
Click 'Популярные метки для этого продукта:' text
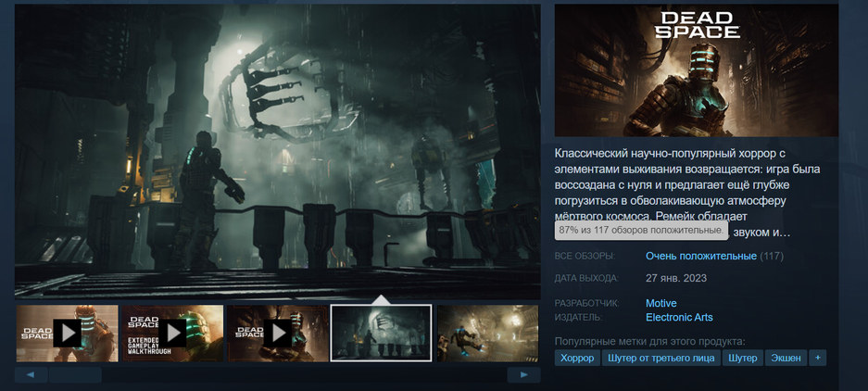(650, 342)
